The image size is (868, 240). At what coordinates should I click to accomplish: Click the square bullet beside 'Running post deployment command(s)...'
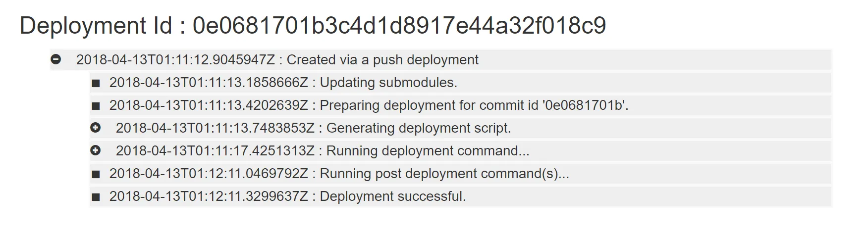pyautogui.click(x=96, y=174)
